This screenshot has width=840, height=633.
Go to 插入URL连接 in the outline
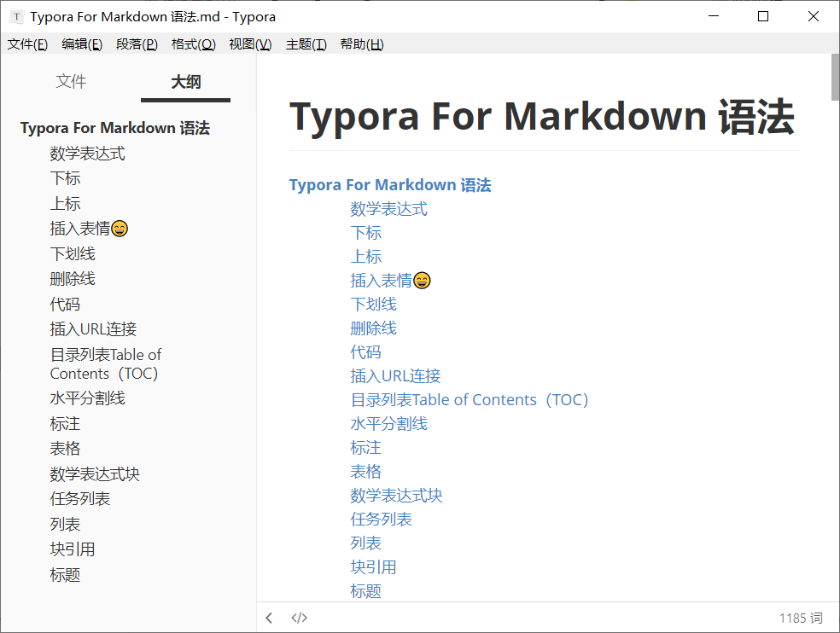93,329
